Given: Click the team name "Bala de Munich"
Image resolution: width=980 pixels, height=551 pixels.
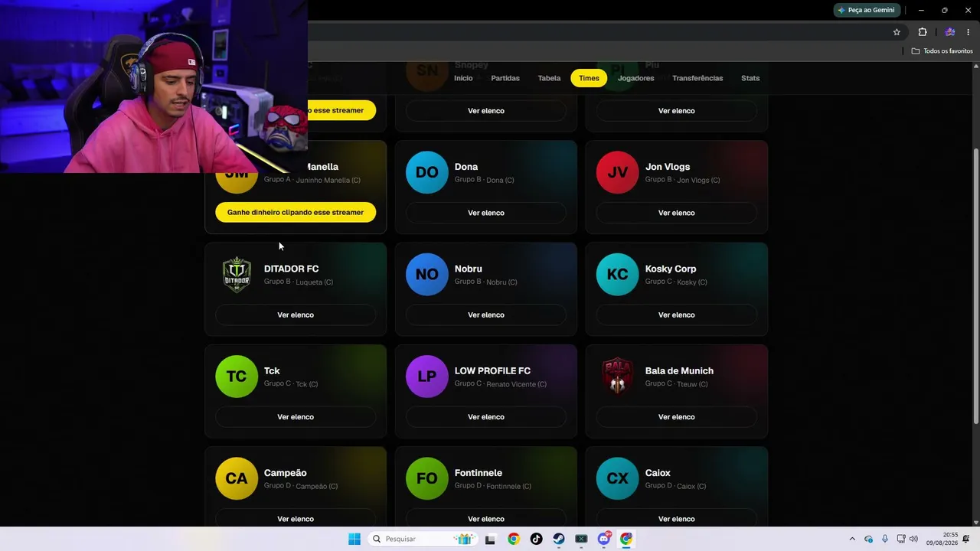Looking at the screenshot, I should (x=679, y=371).
